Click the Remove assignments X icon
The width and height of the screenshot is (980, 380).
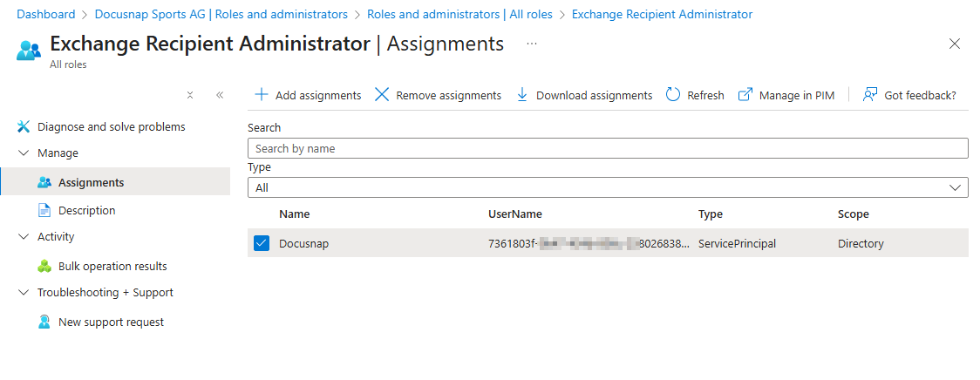382,95
